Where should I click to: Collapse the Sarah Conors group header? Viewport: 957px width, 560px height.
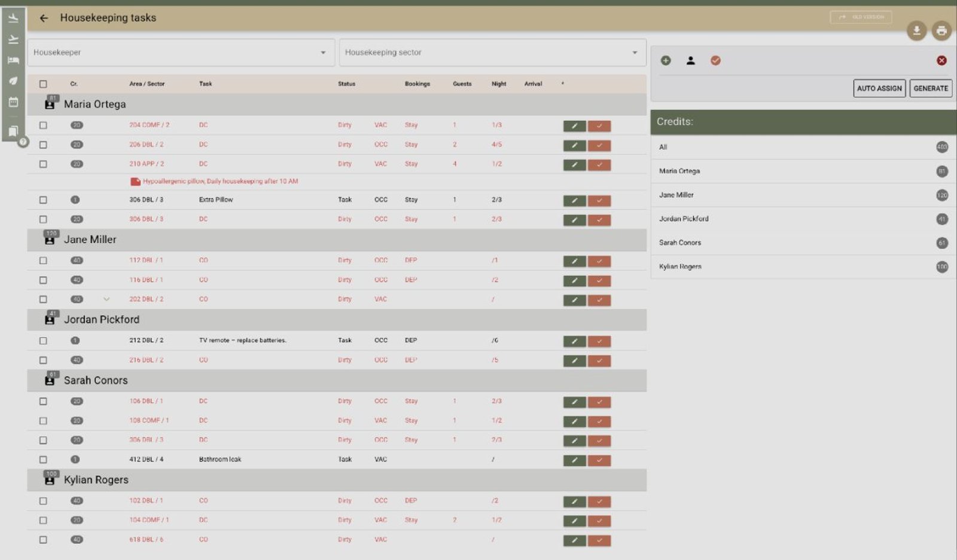pyautogui.click(x=337, y=381)
